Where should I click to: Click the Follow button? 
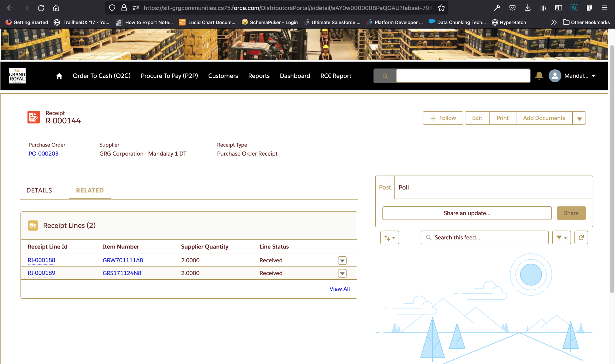(443, 118)
